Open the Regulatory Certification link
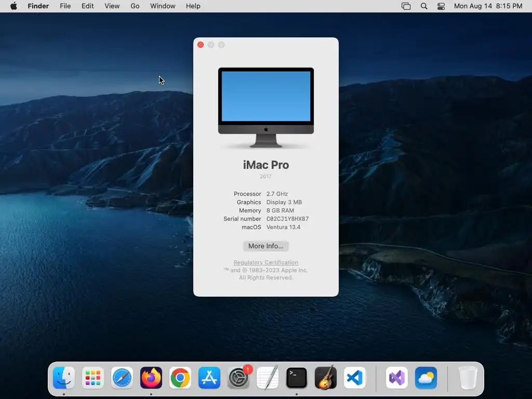The image size is (532, 399). [x=265, y=262]
